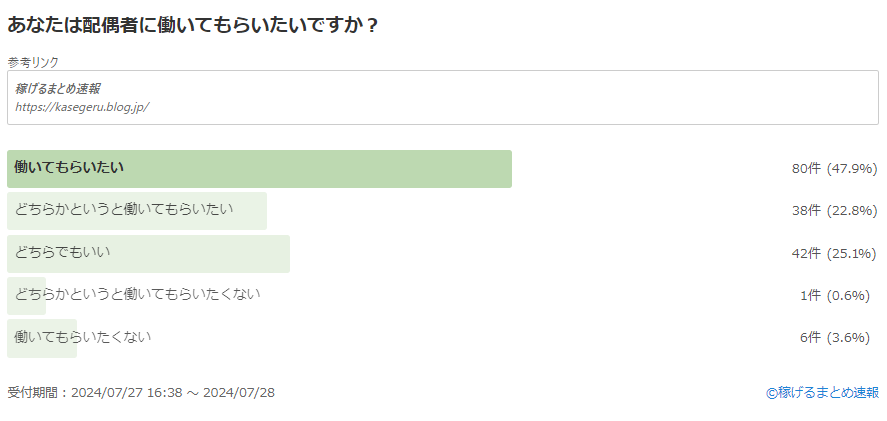Click the 80件 (47.9%) vote count

(834, 169)
